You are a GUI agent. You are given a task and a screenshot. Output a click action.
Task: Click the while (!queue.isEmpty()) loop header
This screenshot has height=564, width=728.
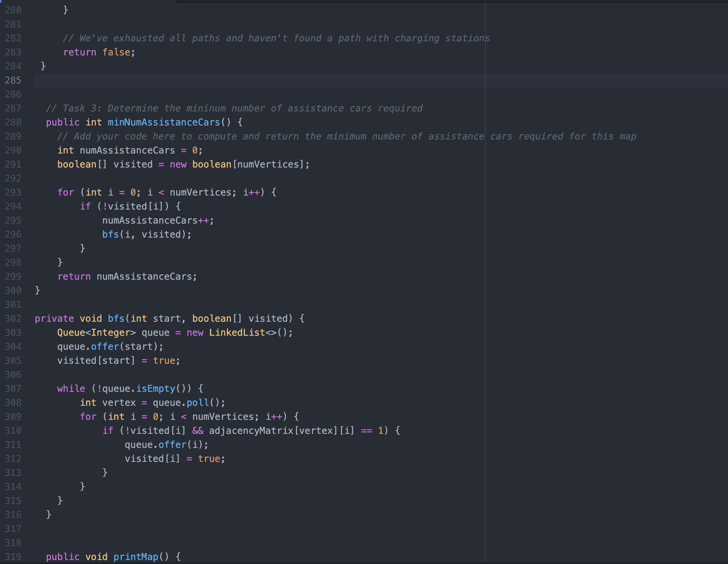tap(128, 388)
